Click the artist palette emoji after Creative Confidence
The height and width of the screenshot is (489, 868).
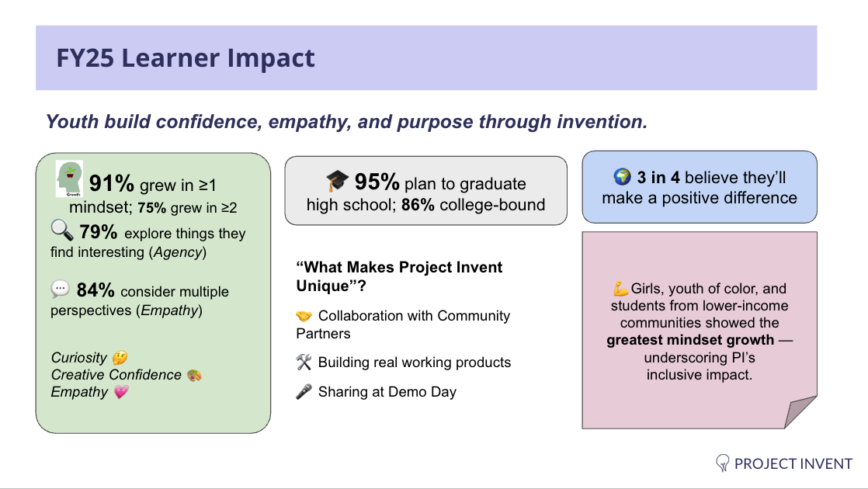click(194, 375)
